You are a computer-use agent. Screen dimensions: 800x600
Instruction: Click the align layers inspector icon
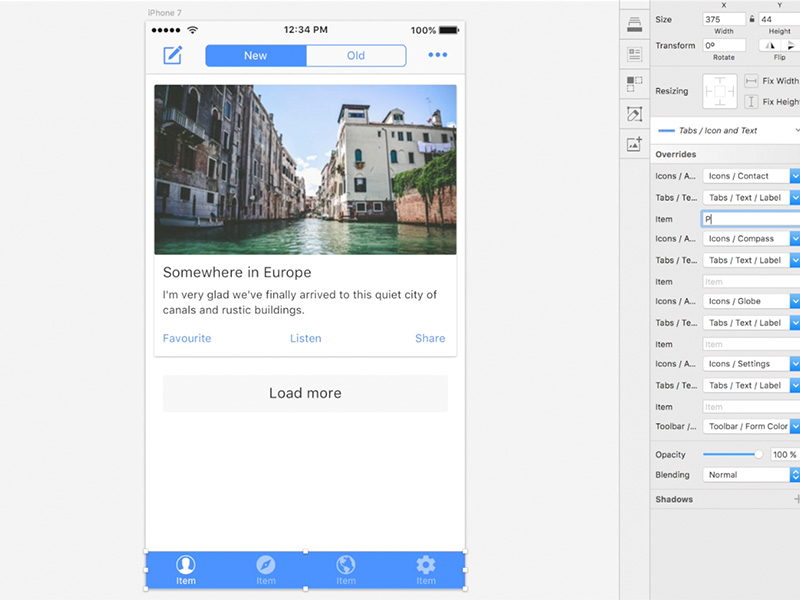pyautogui.click(x=634, y=24)
